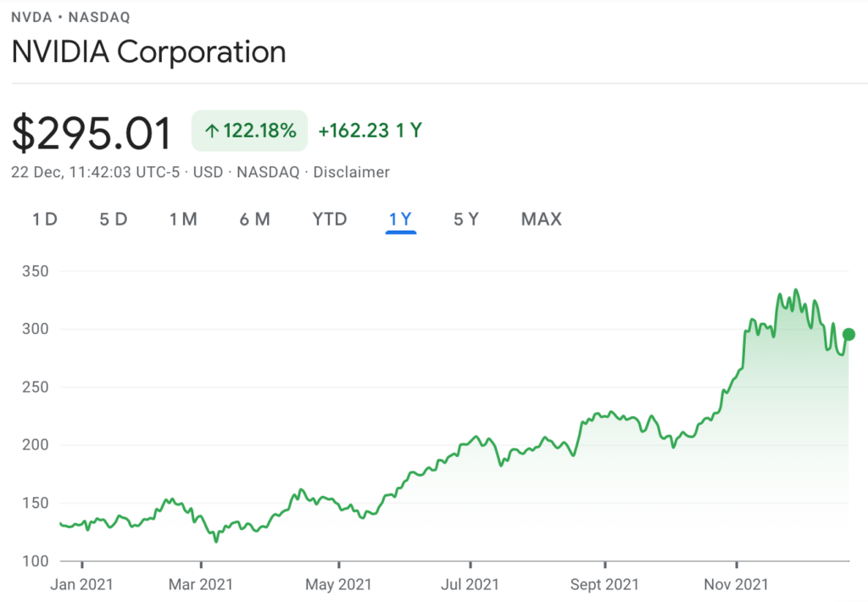Click the green current-price dot on chart
The height and width of the screenshot is (602, 868).
click(849, 335)
